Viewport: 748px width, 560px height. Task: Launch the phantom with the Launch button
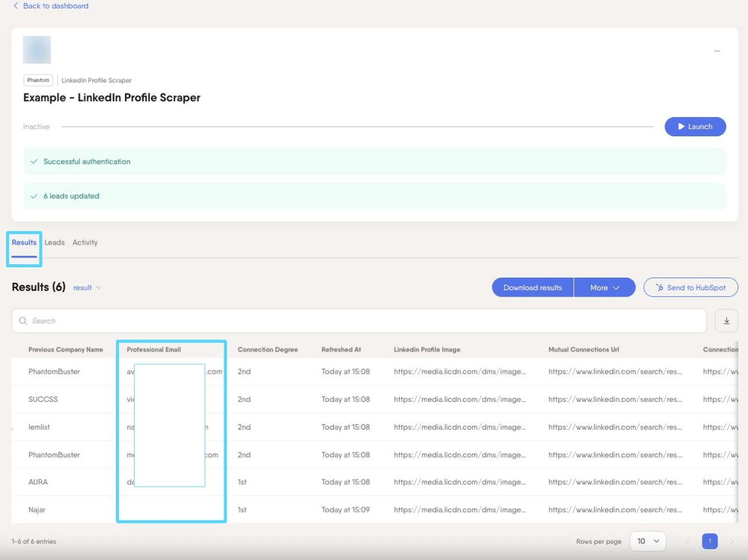(x=695, y=127)
